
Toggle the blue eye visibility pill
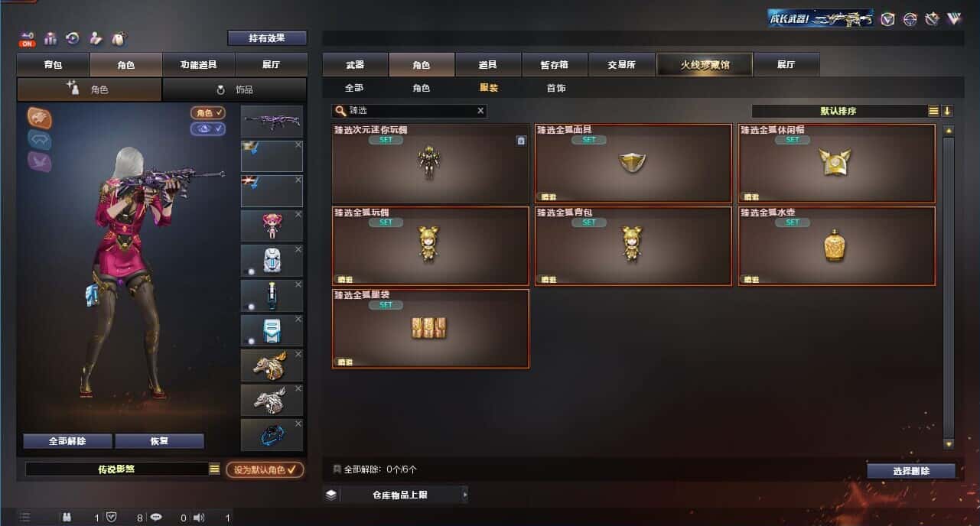click(208, 128)
